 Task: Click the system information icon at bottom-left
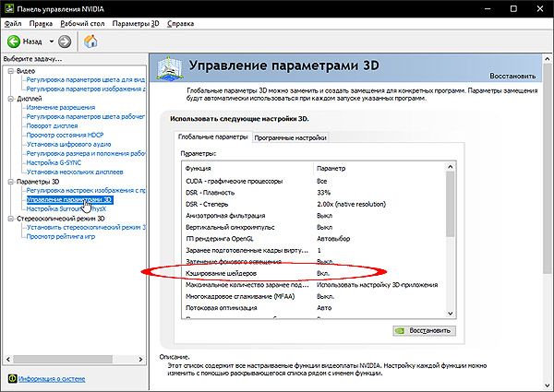pos(12,378)
